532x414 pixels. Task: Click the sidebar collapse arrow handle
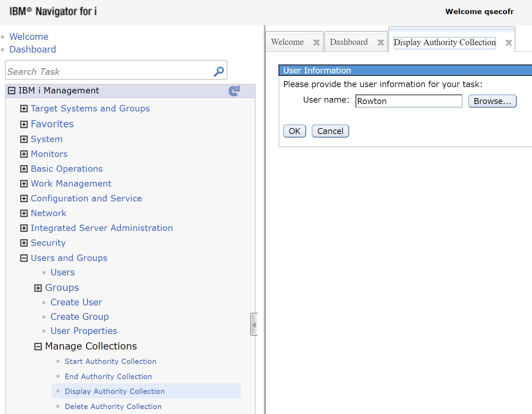click(254, 324)
